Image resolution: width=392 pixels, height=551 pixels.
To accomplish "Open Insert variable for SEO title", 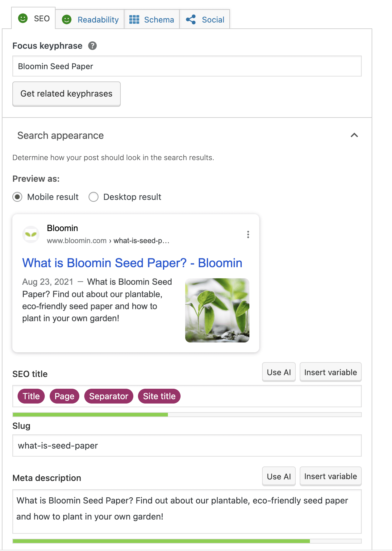I will click(331, 372).
